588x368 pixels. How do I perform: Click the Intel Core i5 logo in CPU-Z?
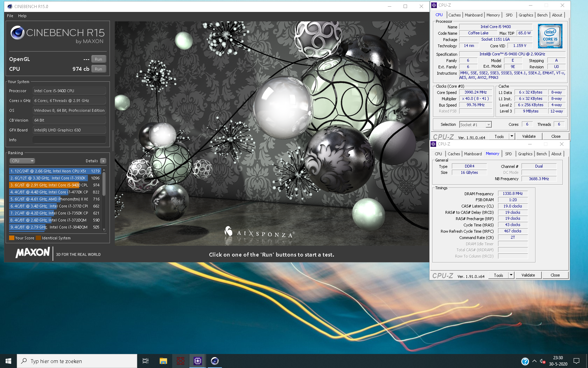[550, 36]
